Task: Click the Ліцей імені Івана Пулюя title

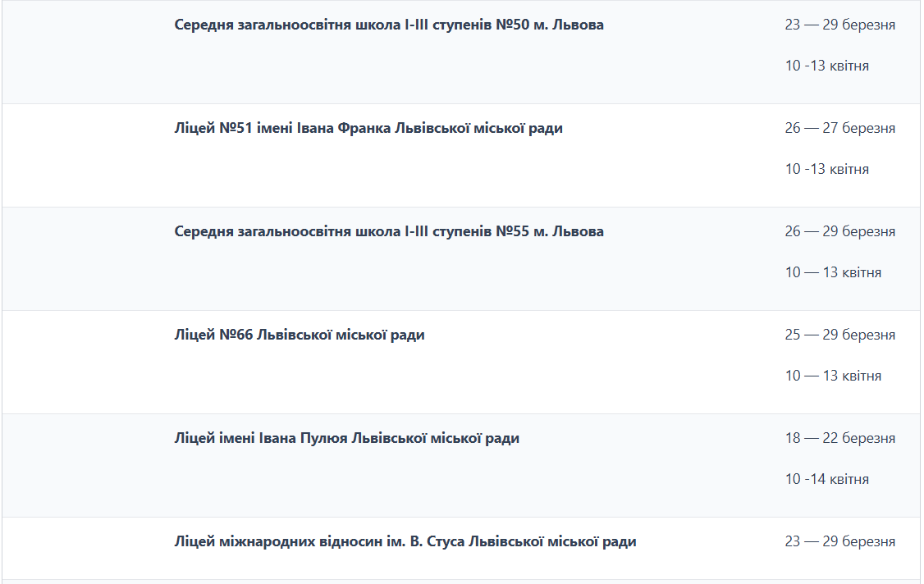Action: pos(346,438)
